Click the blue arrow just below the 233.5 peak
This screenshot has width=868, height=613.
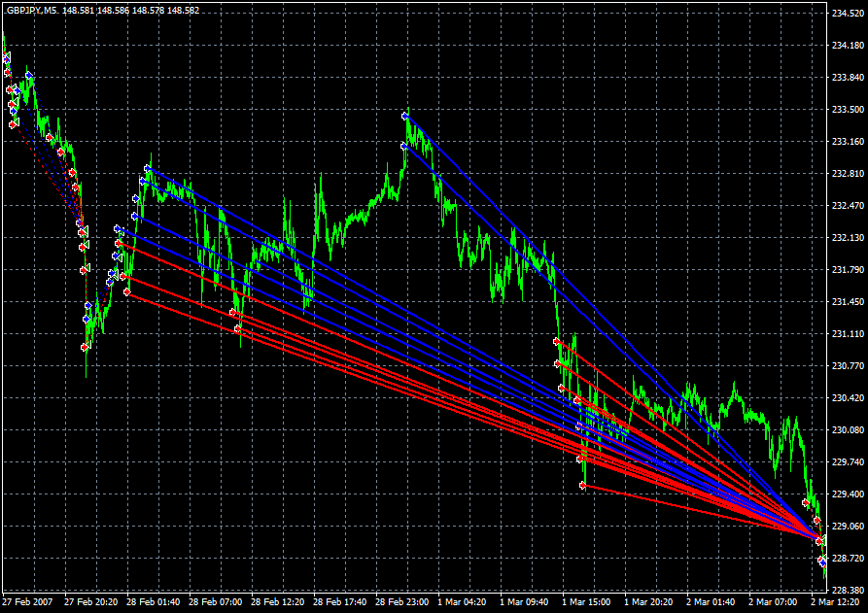tap(404, 146)
